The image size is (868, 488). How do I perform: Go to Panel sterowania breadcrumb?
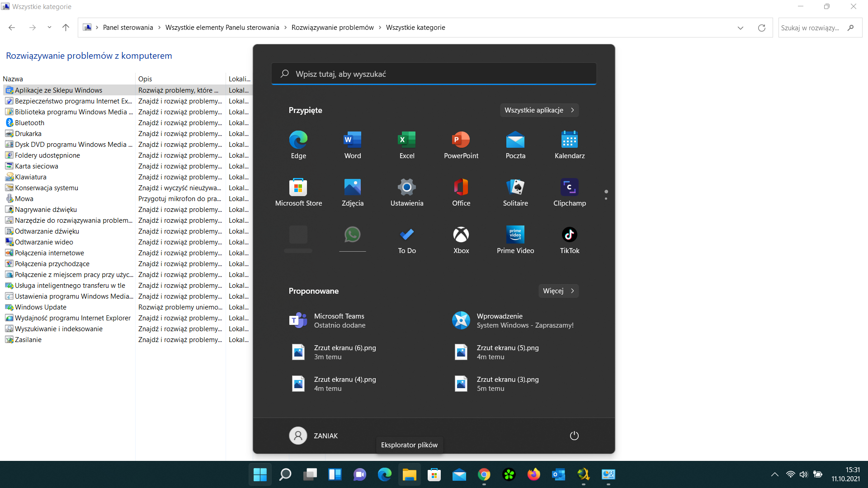click(128, 28)
